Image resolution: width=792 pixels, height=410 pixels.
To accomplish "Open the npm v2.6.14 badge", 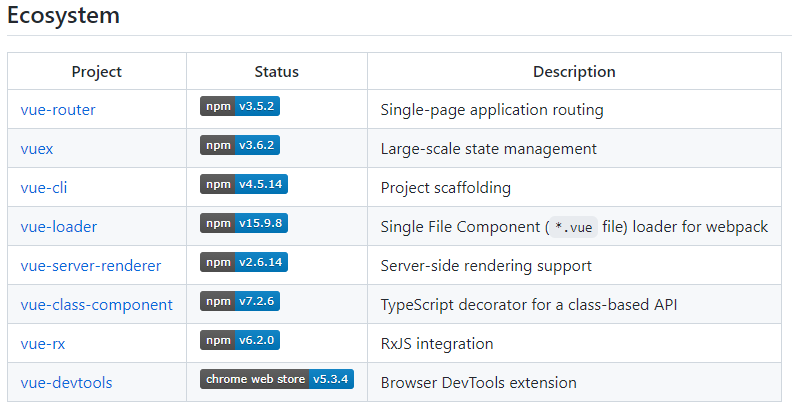I will (243, 263).
